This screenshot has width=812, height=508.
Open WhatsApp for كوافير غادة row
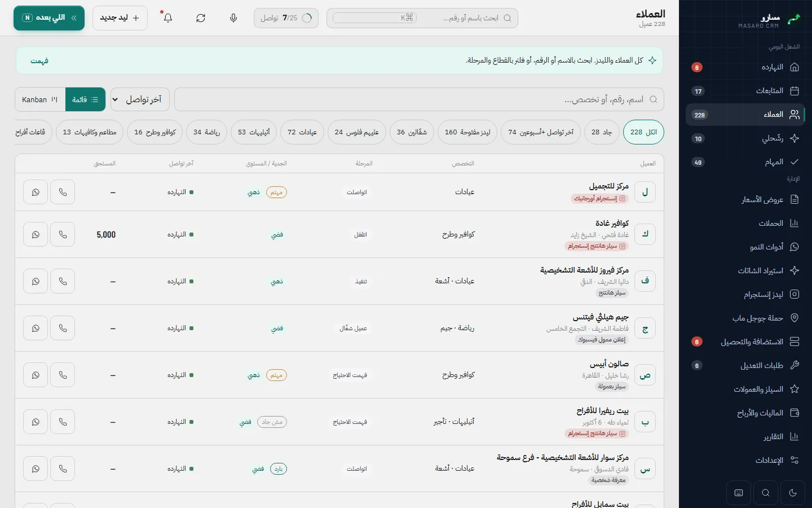tap(36, 235)
